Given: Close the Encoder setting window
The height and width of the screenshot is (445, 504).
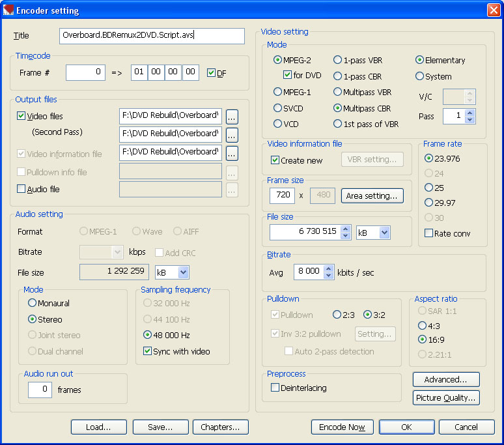Looking at the screenshot, I should pyautogui.click(x=494, y=10).
